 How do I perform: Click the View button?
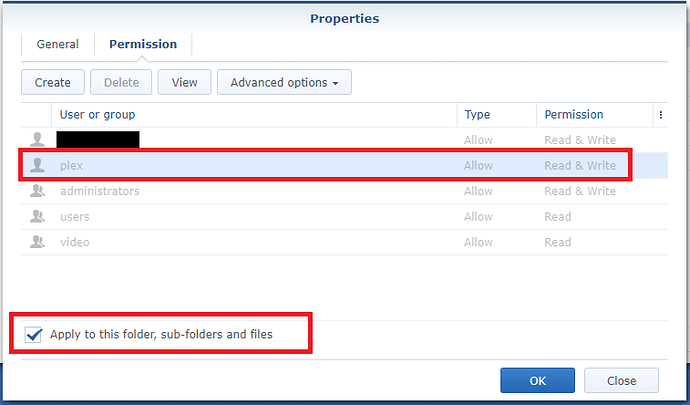point(184,83)
